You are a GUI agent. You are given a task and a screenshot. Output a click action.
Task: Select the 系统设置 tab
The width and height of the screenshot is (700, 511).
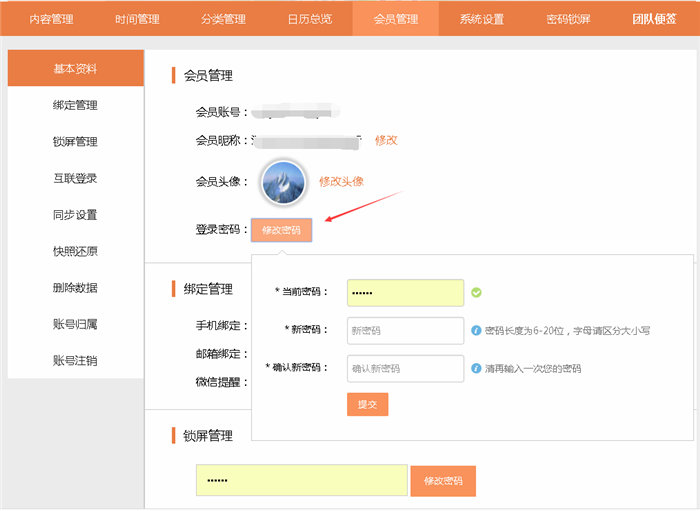pos(482,19)
